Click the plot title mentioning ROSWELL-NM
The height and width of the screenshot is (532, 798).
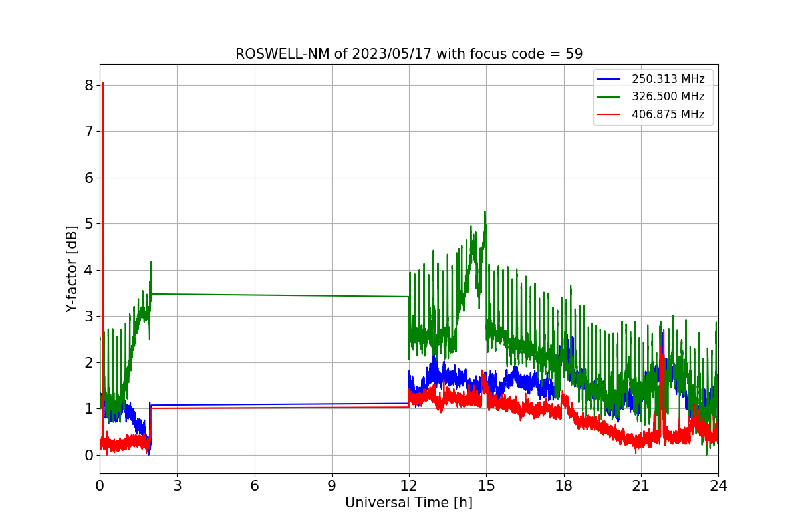[x=409, y=54]
